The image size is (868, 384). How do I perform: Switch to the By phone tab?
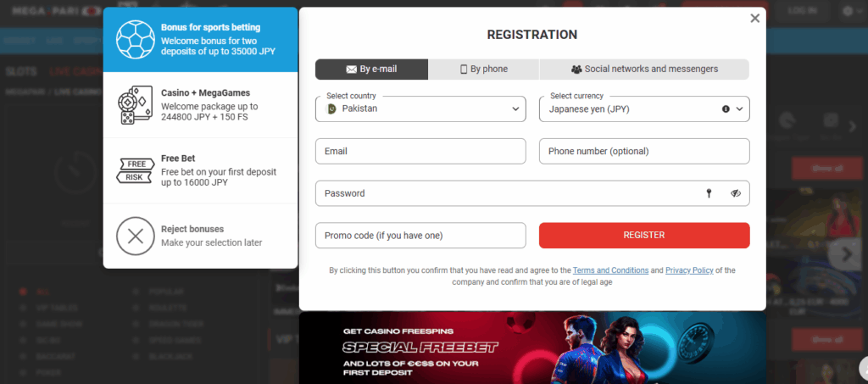click(x=484, y=70)
